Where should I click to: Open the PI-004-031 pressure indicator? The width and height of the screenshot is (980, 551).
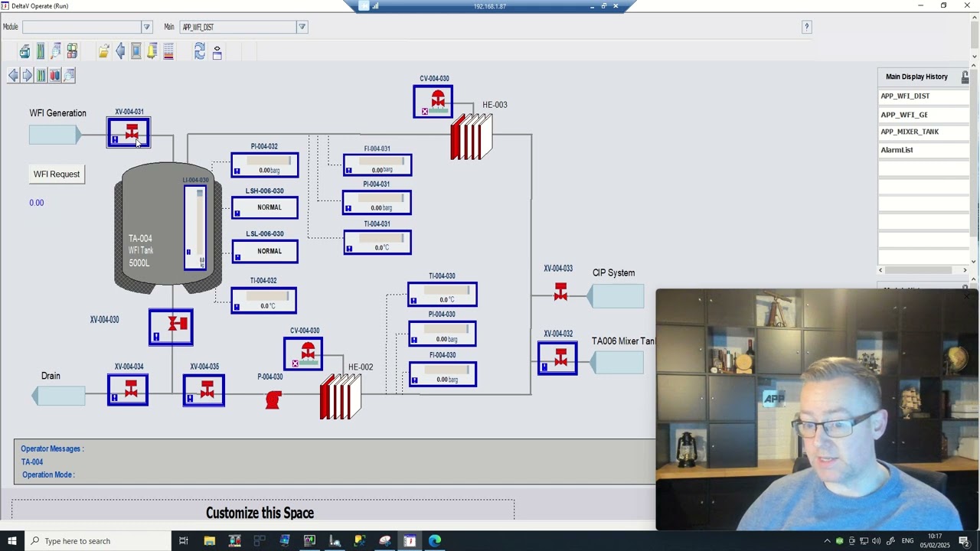point(377,203)
